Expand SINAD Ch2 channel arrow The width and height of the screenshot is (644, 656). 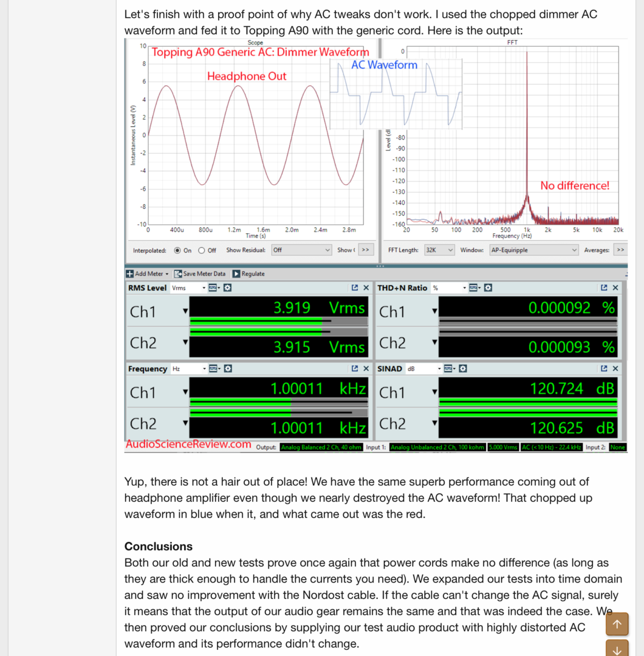(434, 423)
